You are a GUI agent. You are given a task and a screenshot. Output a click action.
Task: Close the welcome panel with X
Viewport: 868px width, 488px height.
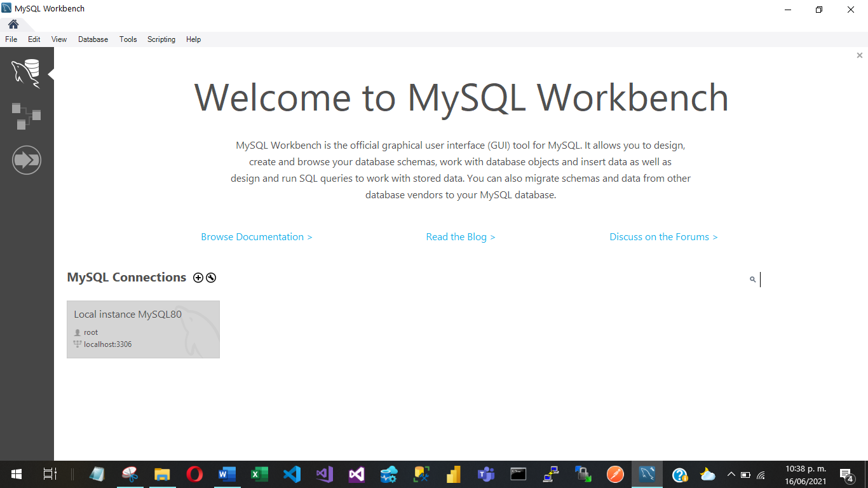pos(859,56)
